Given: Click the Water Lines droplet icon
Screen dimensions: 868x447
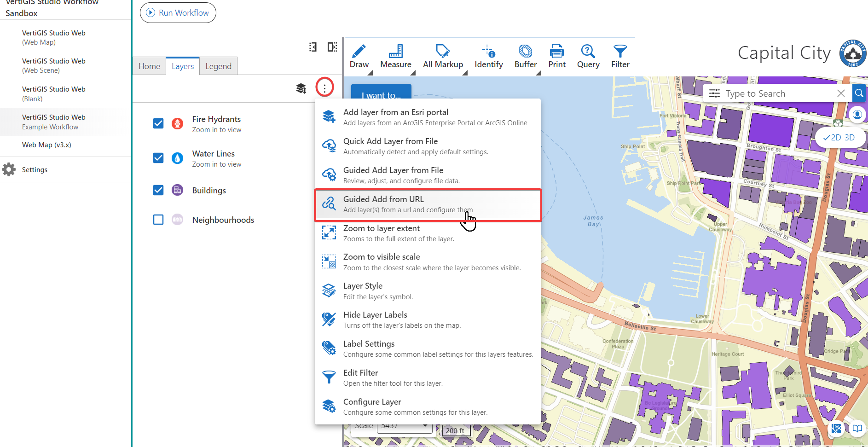Looking at the screenshot, I should tap(177, 158).
